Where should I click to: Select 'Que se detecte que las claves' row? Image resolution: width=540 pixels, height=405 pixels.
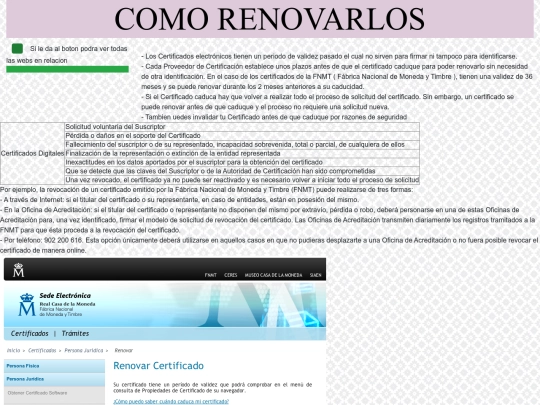(242, 171)
